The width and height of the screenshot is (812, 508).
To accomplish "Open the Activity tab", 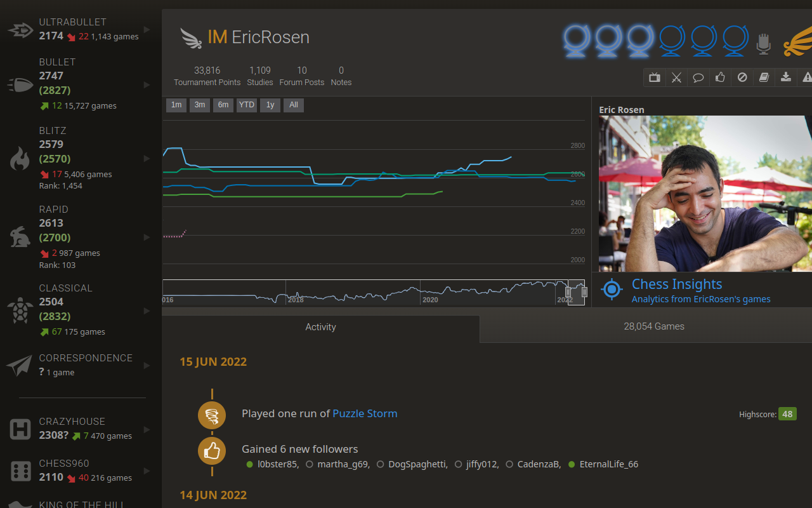I will coord(320,326).
